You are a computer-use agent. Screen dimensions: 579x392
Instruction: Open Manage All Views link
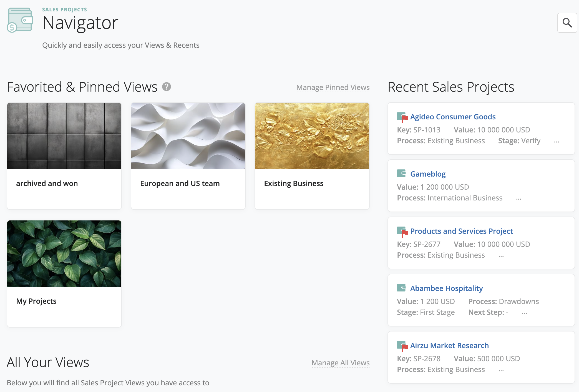(341, 363)
